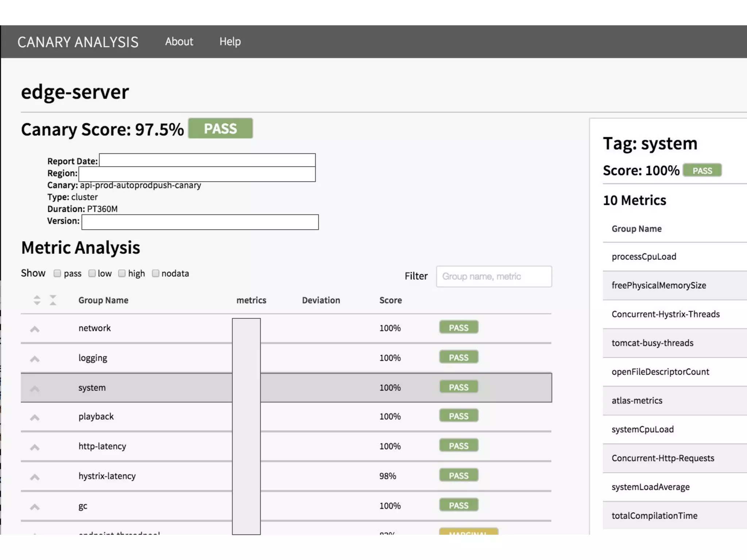This screenshot has width=747, height=560.
Task: Click the CANARY ANALYSIS brand link
Action: tap(78, 42)
